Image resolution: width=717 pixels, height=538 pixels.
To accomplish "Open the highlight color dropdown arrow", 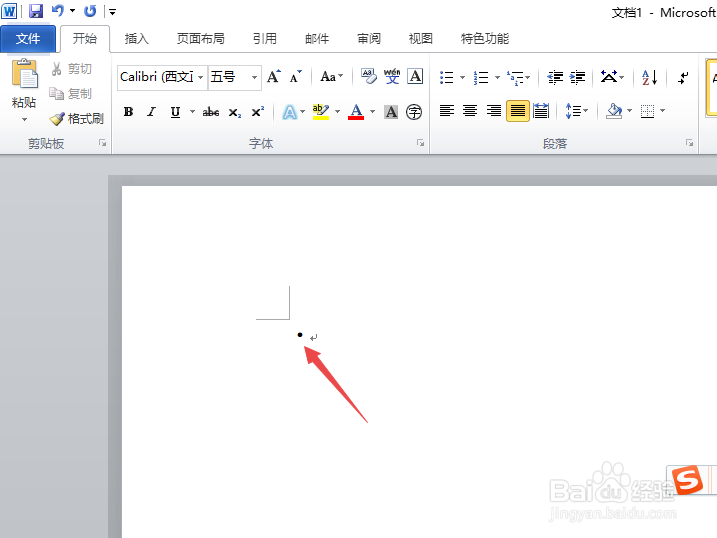I will (337, 112).
